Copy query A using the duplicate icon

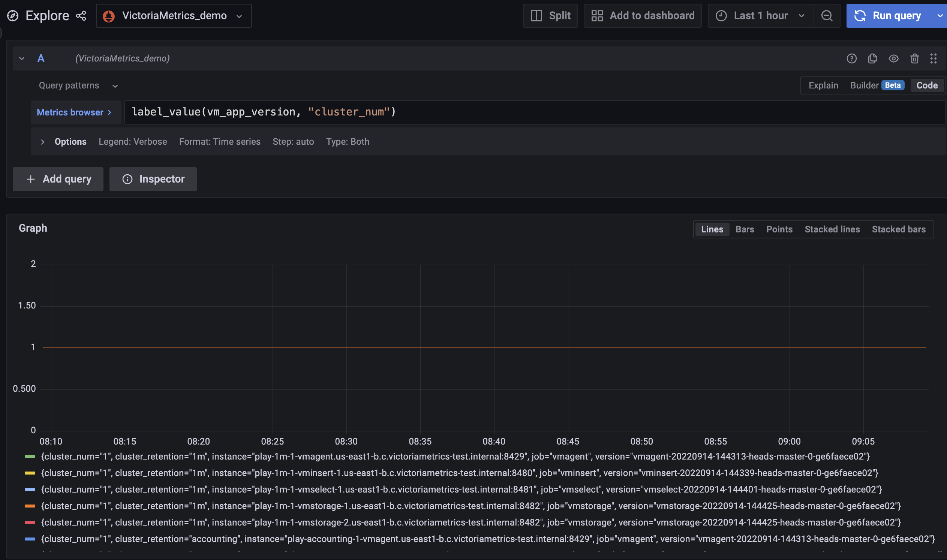(x=873, y=58)
